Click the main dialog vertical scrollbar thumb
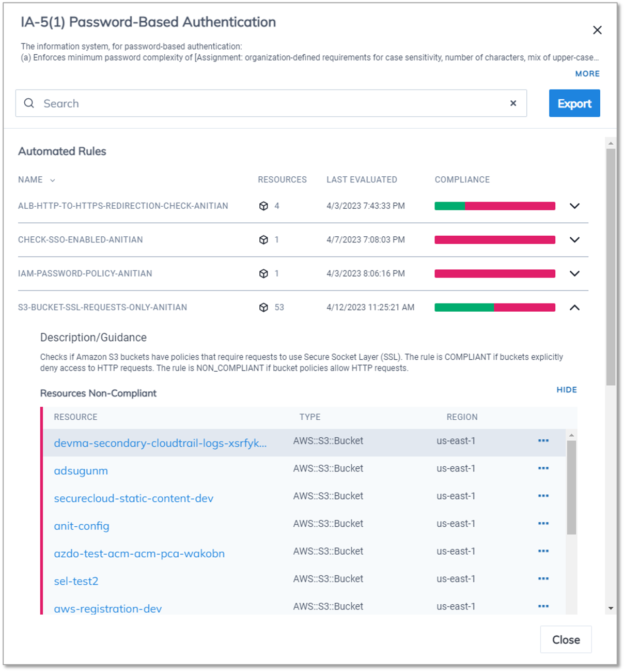Screen dimensions: 624x672 pyautogui.click(x=611, y=267)
